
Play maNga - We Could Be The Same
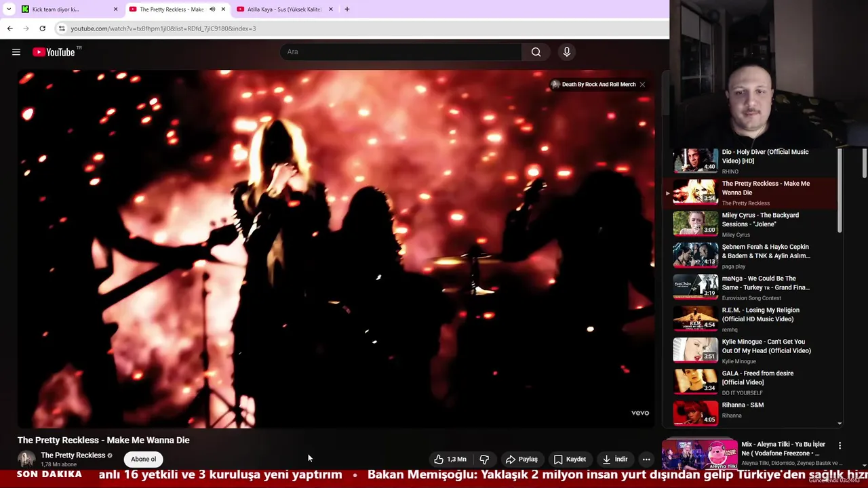751,288
